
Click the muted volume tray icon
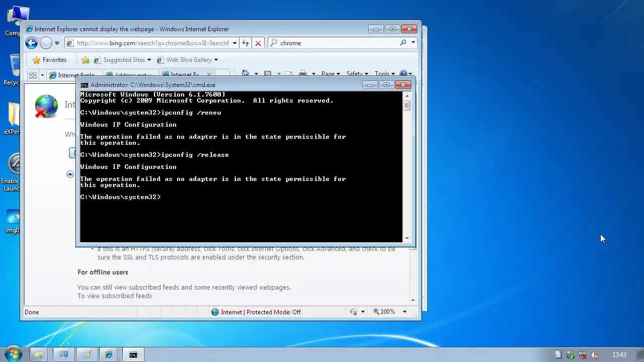[x=595, y=355]
